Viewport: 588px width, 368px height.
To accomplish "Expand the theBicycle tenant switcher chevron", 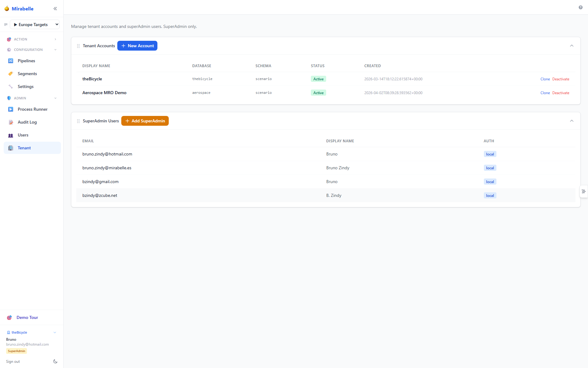I will pyautogui.click(x=55, y=332).
